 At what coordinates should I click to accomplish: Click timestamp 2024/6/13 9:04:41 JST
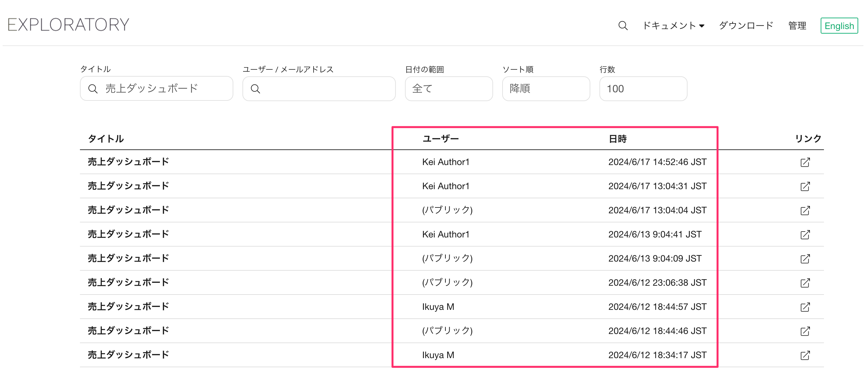(x=655, y=234)
